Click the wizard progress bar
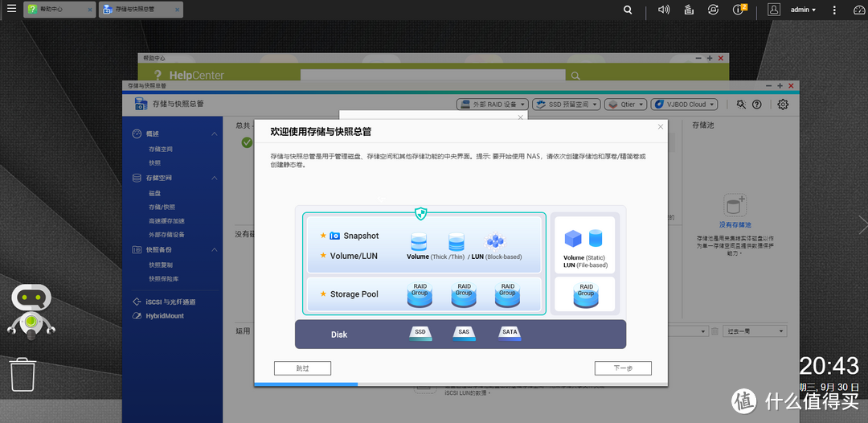 [x=461, y=384]
